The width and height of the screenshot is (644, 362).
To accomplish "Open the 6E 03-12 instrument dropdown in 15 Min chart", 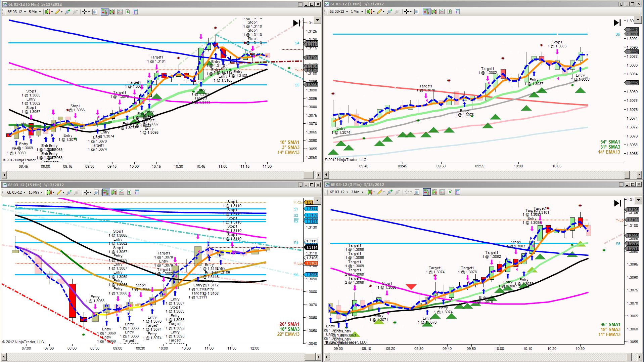I will (x=16, y=192).
